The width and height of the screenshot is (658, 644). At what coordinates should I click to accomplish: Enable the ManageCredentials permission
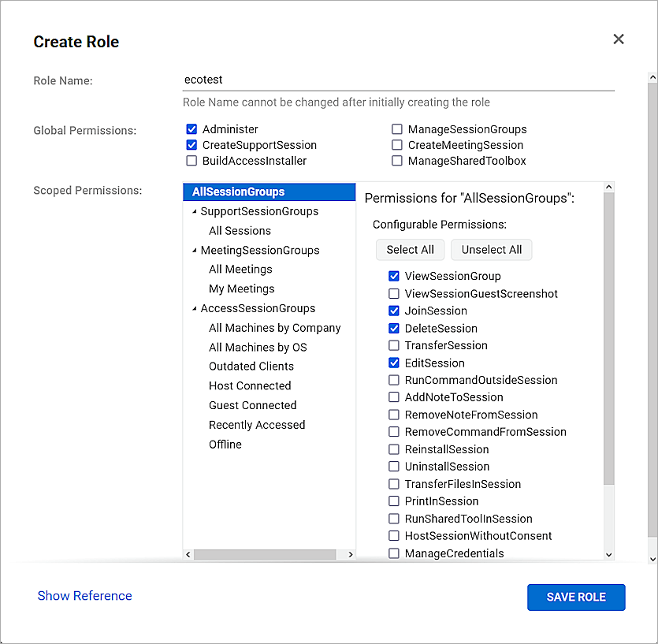click(x=395, y=553)
